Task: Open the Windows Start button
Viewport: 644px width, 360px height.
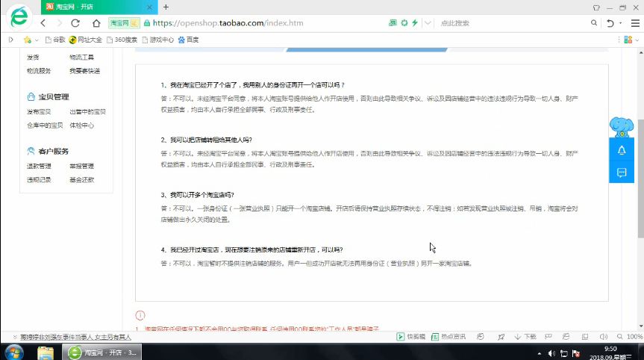Action: tap(15, 353)
